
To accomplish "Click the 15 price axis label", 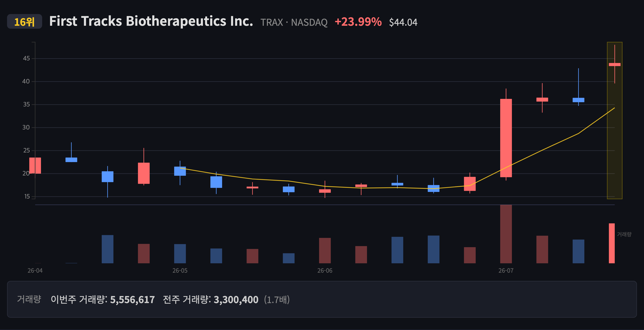I will [27, 197].
